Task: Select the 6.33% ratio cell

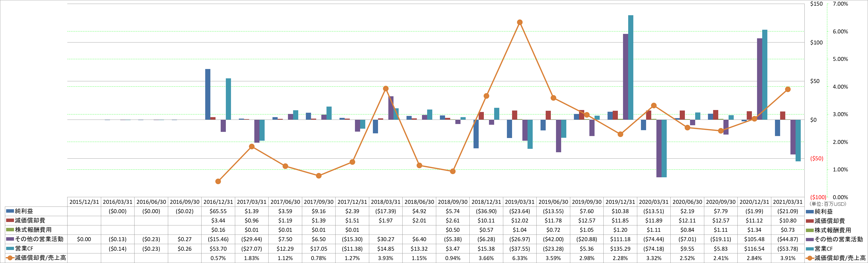Action: 520,258
